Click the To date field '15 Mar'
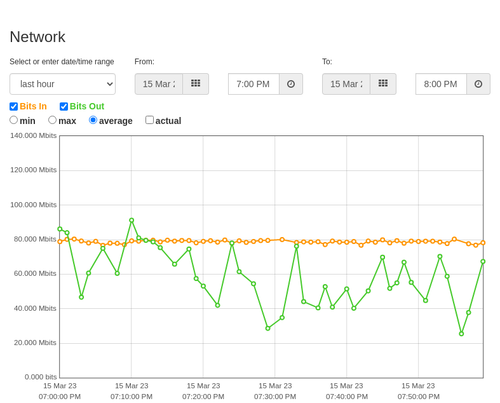 coord(346,84)
